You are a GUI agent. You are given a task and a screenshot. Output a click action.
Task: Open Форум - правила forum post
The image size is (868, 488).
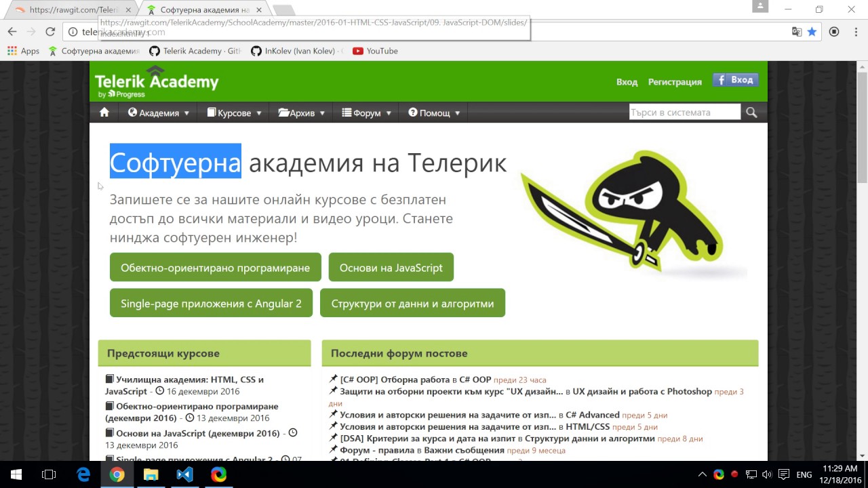tap(377, 450)
